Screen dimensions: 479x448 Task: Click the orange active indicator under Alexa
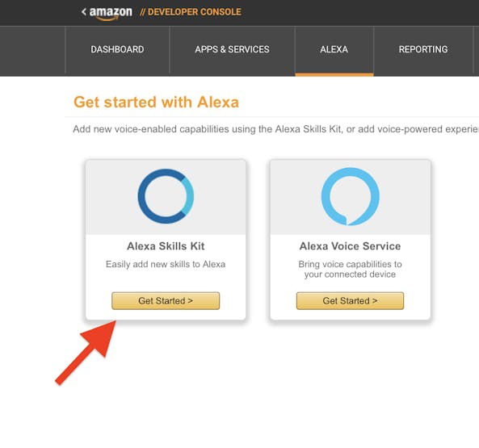pos(334,75)
